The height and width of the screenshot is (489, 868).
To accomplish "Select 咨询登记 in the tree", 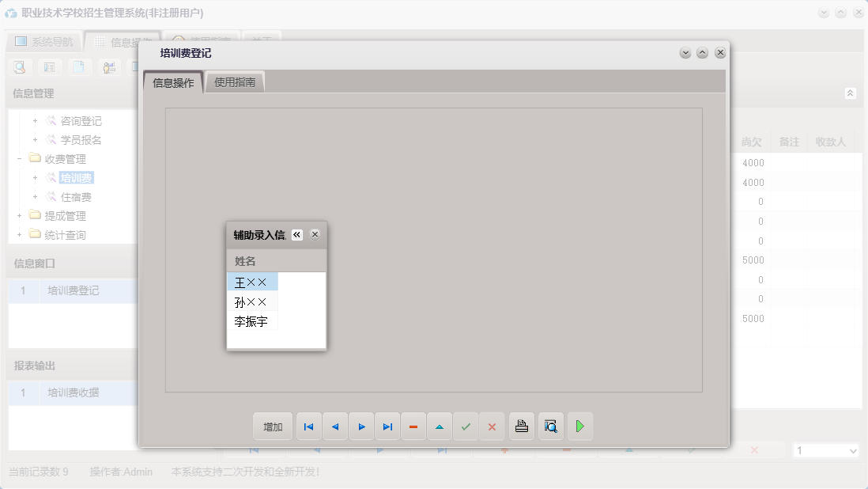I will pos(81,121).
